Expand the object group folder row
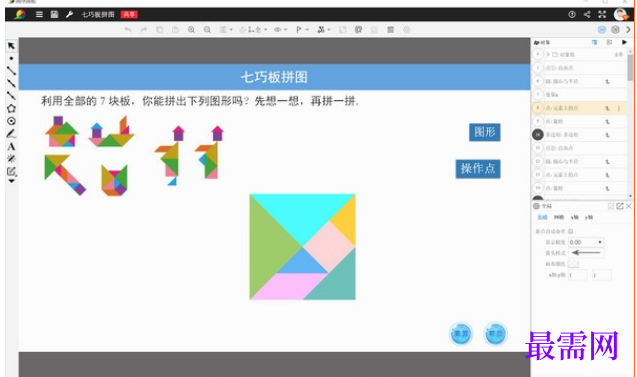637x377 pixels. (548, 54)
